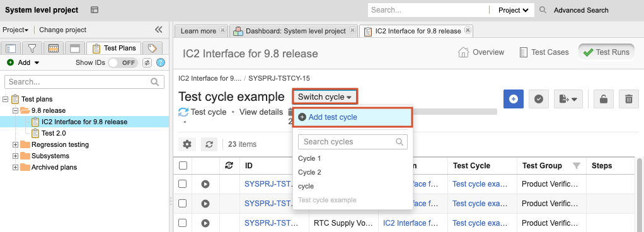Click the trash delete button

[629, 99]
